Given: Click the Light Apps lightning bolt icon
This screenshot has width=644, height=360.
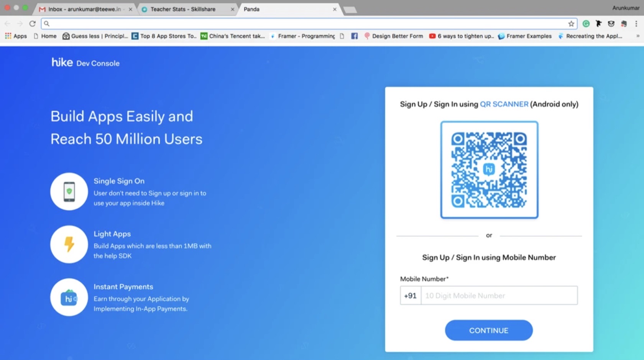Looking at the screenshot, I should coord(69,244).
